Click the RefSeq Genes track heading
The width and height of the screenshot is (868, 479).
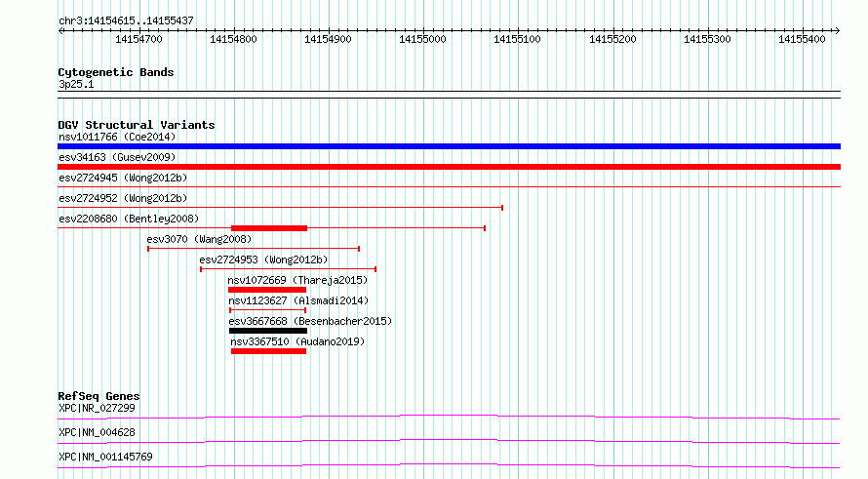pyautogui.click(x=99, y=396)
